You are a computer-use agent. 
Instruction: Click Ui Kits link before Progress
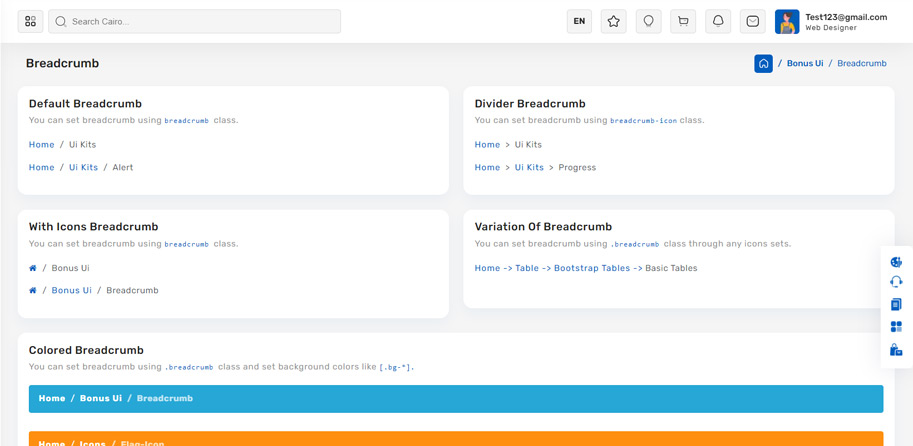click(529, 167)
